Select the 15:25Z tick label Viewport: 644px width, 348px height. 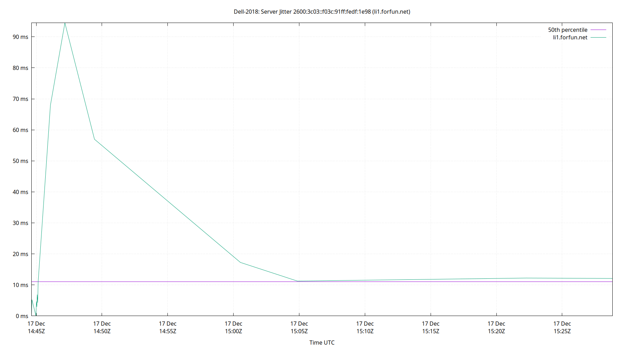561,331
